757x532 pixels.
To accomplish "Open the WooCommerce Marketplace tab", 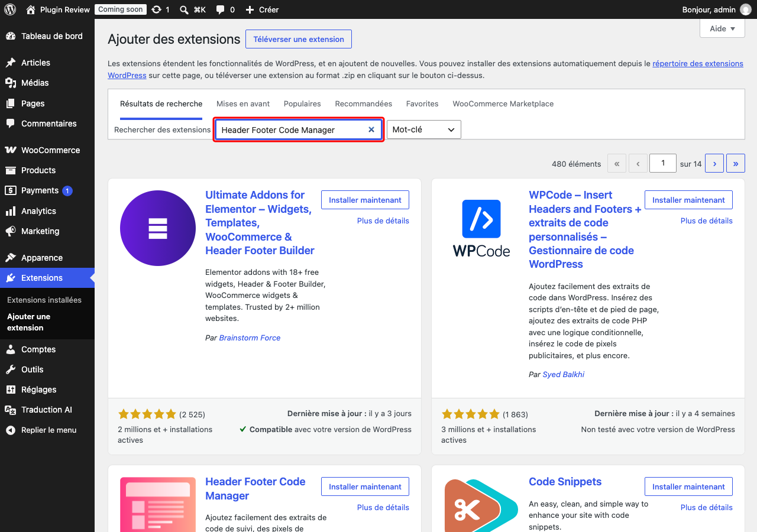I will [503, 103].
